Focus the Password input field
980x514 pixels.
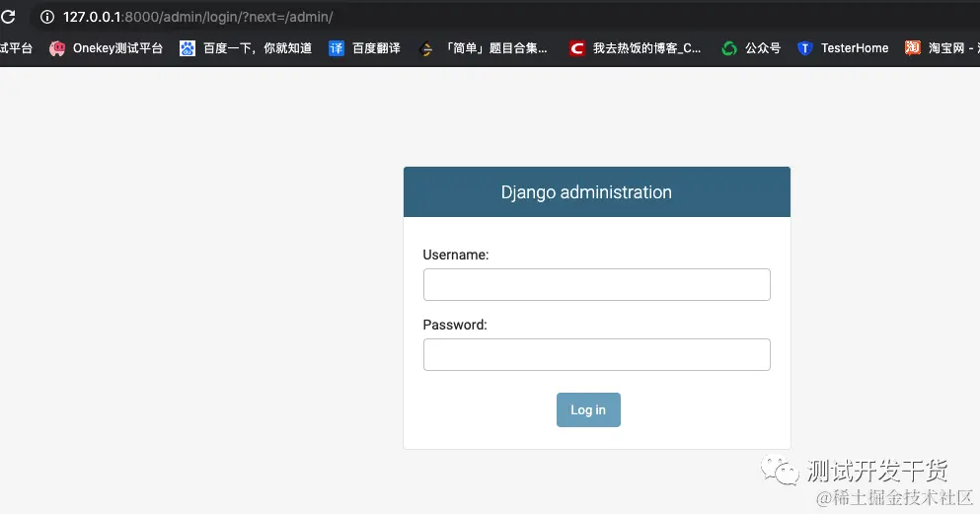point(597,355)
